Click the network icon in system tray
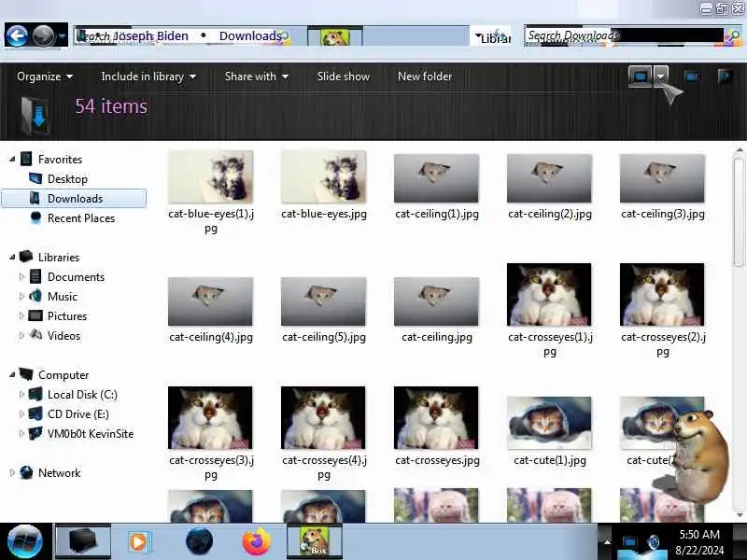The height and width of the screenshot is (560, 747). click(x=629, y=542)
